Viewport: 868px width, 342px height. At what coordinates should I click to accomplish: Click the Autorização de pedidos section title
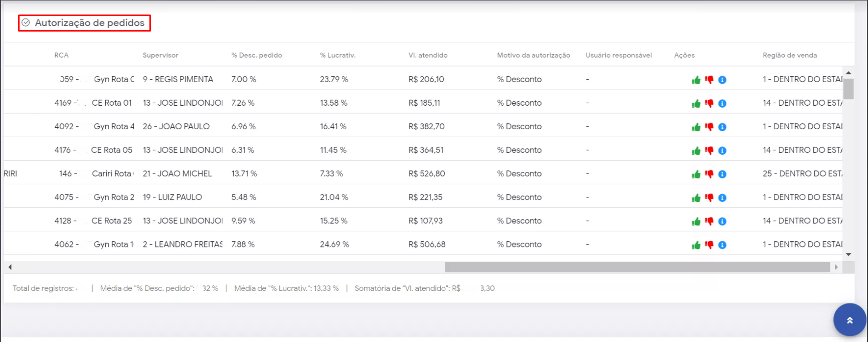click(89, 23)
